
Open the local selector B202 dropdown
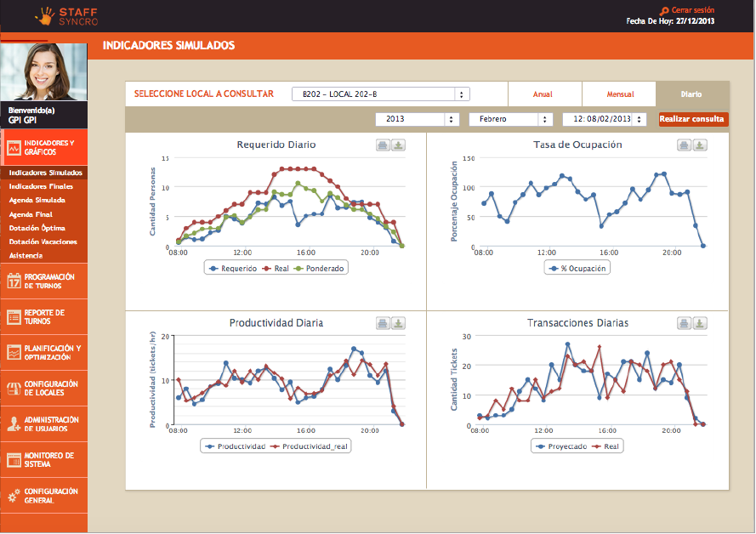381,94
